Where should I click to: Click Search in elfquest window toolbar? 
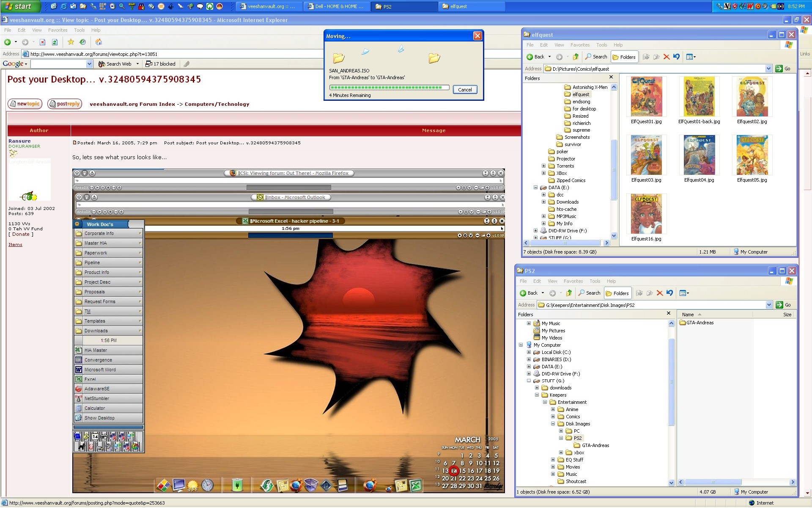[x=596, y=57]
